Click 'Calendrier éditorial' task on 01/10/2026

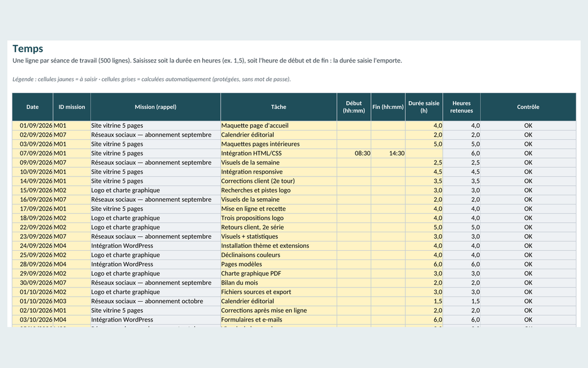278,301
